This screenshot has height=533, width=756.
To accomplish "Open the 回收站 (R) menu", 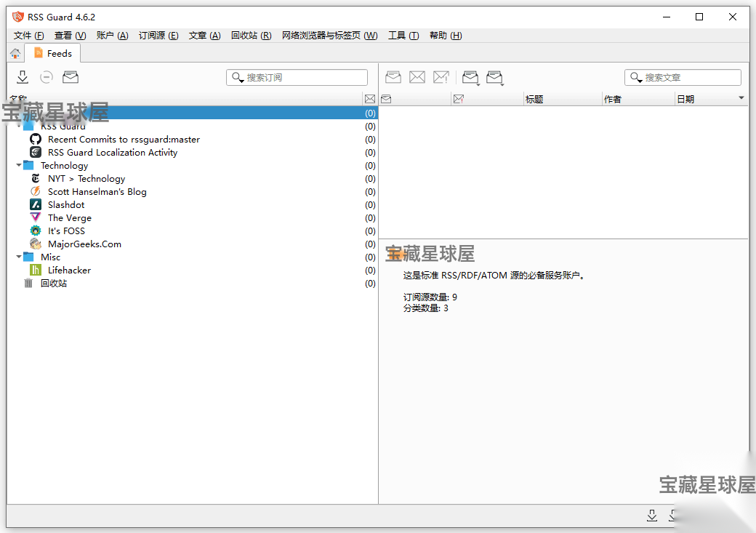I will point(252,35).
